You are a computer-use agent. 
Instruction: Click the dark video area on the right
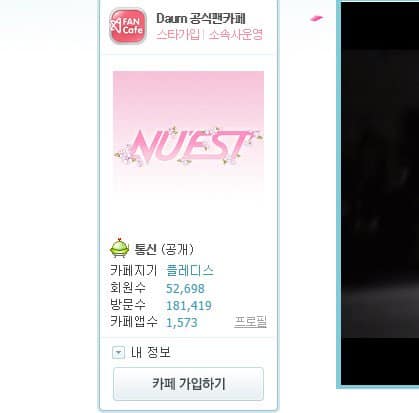click(x=380, y=193)
